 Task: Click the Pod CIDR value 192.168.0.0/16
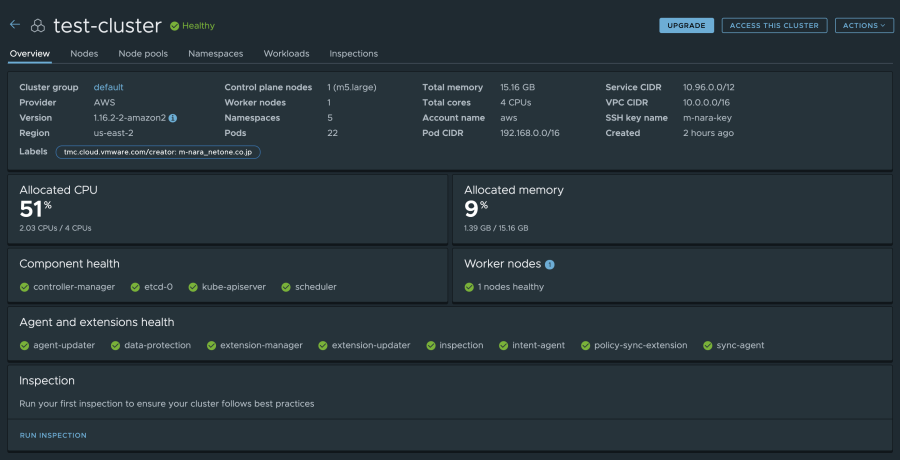click(x=530, y=133)
